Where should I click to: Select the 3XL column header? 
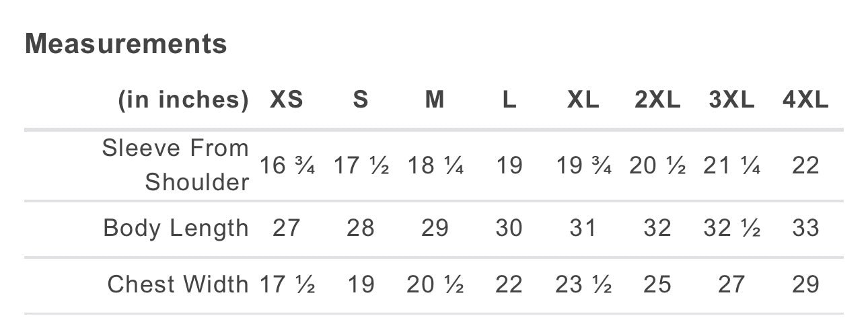point(731,100)
